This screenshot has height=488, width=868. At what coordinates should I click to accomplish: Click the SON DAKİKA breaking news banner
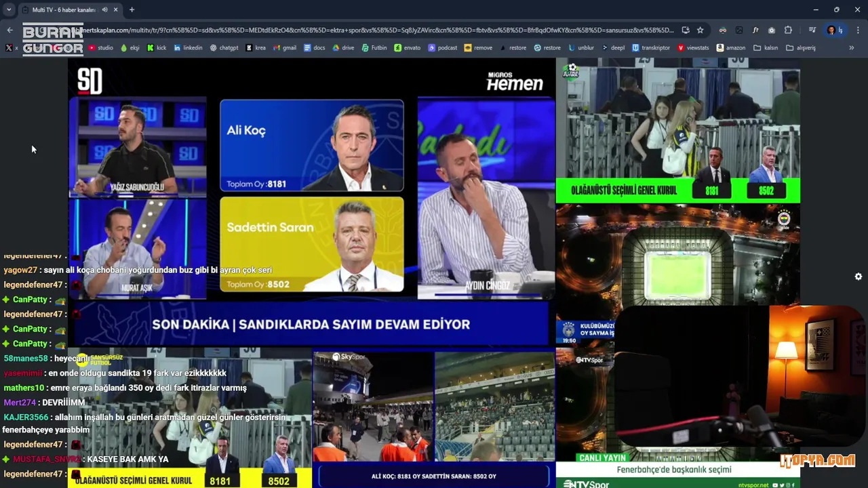[311, 325]
